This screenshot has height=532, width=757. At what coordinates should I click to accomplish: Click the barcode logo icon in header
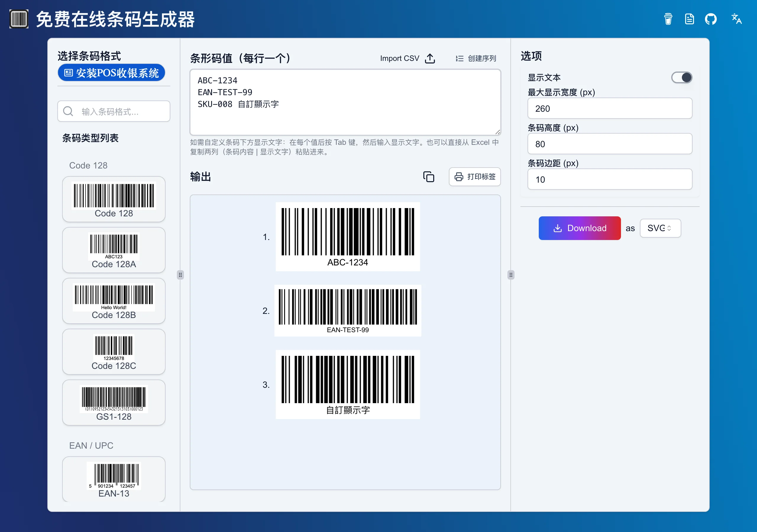coord(19,19)
